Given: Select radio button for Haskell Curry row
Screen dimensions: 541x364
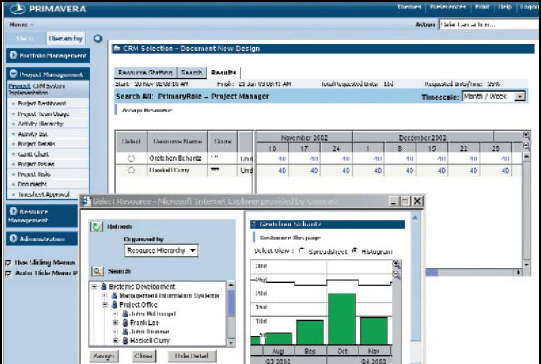Looking at the screenshot, I should tap(131, 170).
